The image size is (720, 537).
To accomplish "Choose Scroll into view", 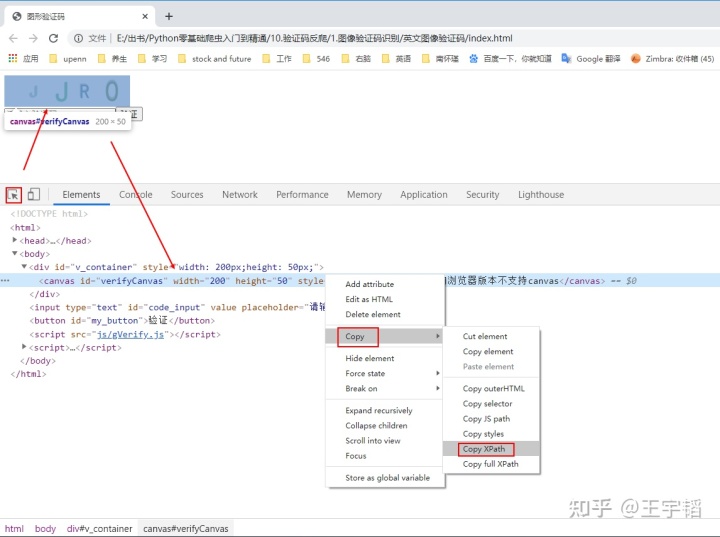I will (373, 441).
